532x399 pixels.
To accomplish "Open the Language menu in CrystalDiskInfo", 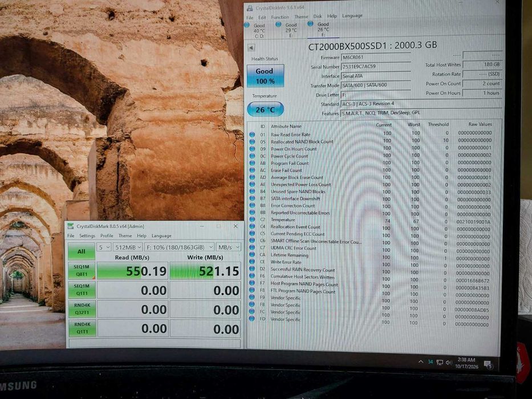I will coord(352,15).
